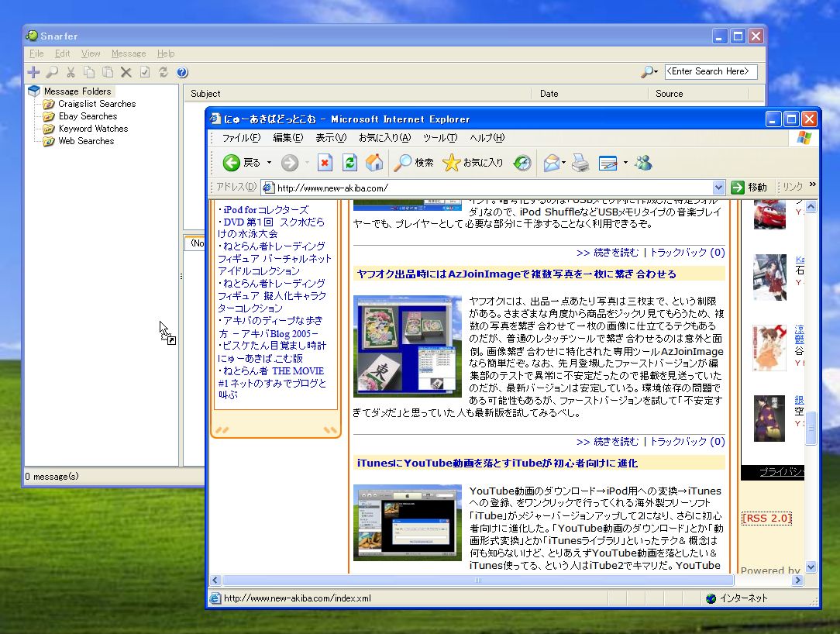
Task: Select the Web Searches folder
Action: point(86,140)
